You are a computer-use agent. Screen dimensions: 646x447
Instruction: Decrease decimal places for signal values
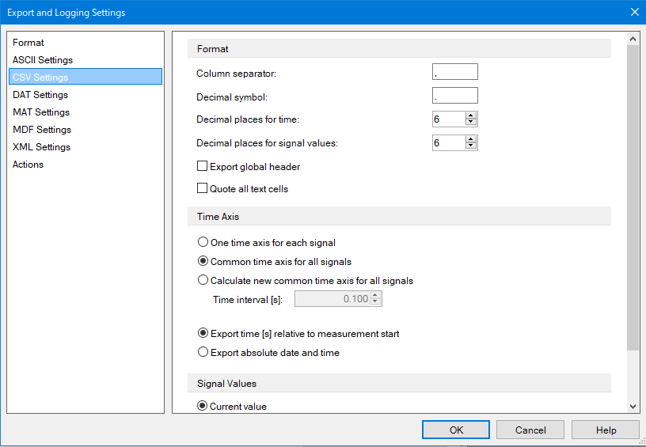pyautogui.click(x=470, y=146)
